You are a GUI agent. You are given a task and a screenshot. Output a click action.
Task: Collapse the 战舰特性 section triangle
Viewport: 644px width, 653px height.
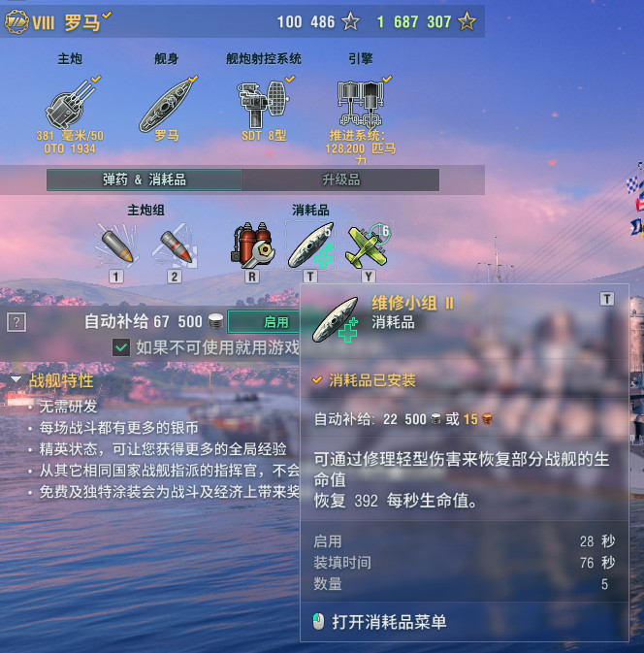click(x=16, y=379)
